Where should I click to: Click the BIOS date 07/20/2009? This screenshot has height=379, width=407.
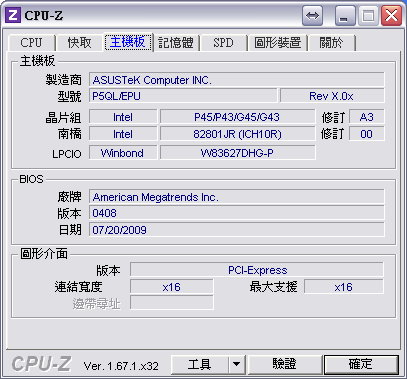(x=237, y=230)
